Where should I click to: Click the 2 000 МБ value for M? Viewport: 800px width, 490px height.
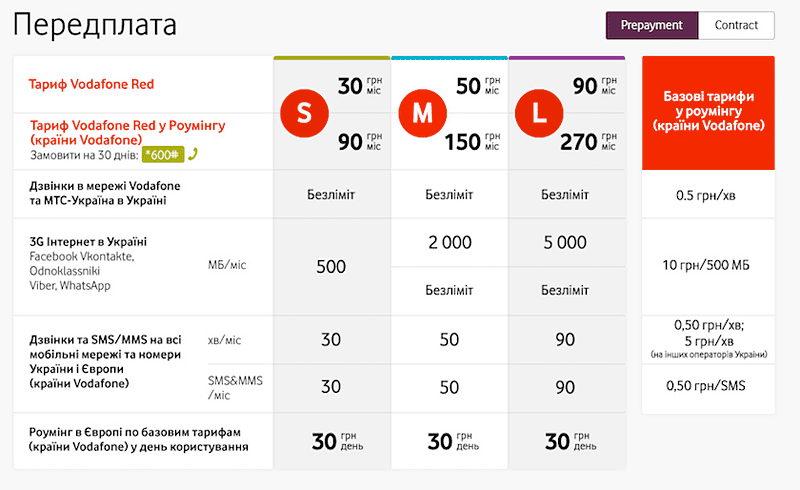(x=449, y=242)
